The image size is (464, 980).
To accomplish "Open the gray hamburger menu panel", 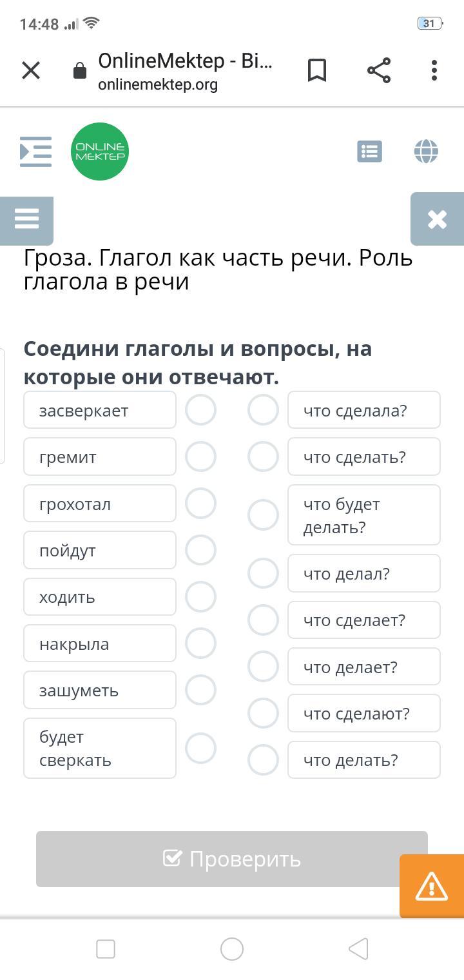I will [x=26, y=219].
